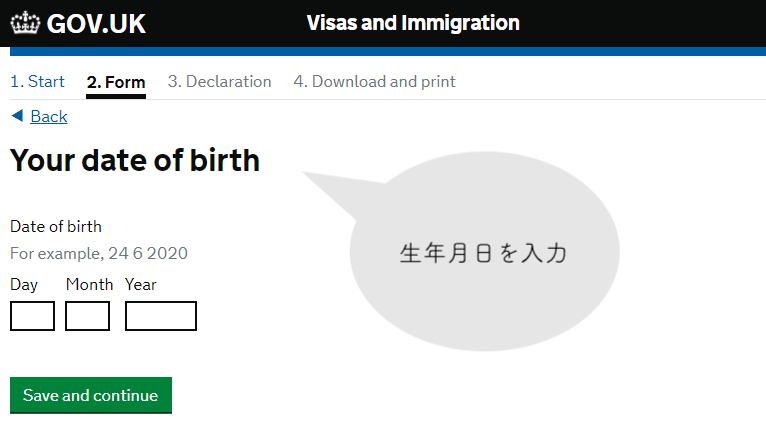The width and height of the screenshot is (766, 427).
Task: Click the Day field label
Action: tap(24, 285)
